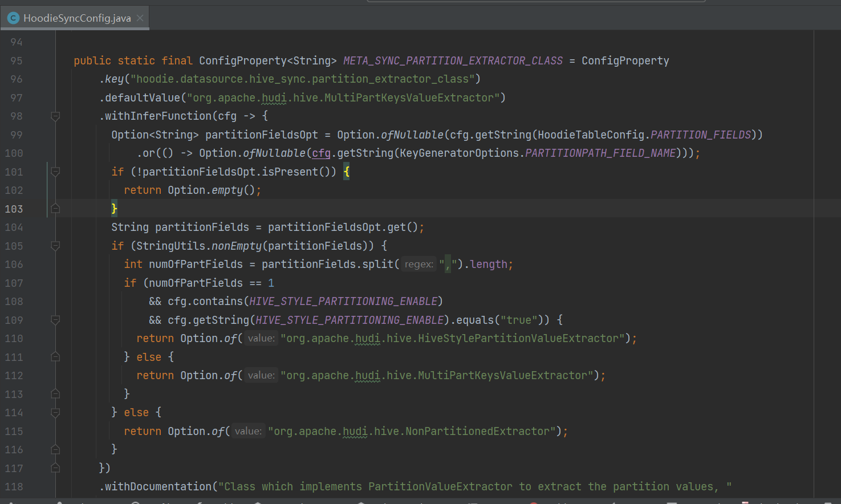The width and height of the screenshot is (841, 504).
Task: Click line number 110 in the gutter
Action: click(x=14, y=338)
